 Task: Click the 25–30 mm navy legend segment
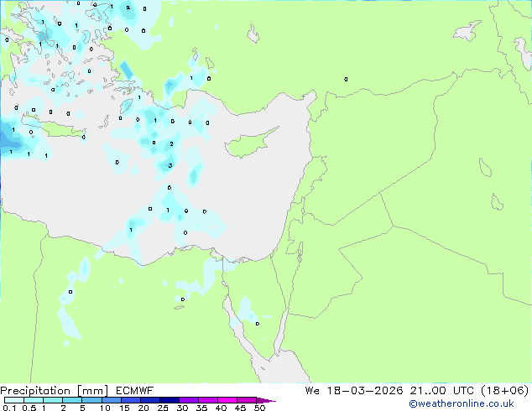click(169, 400)
